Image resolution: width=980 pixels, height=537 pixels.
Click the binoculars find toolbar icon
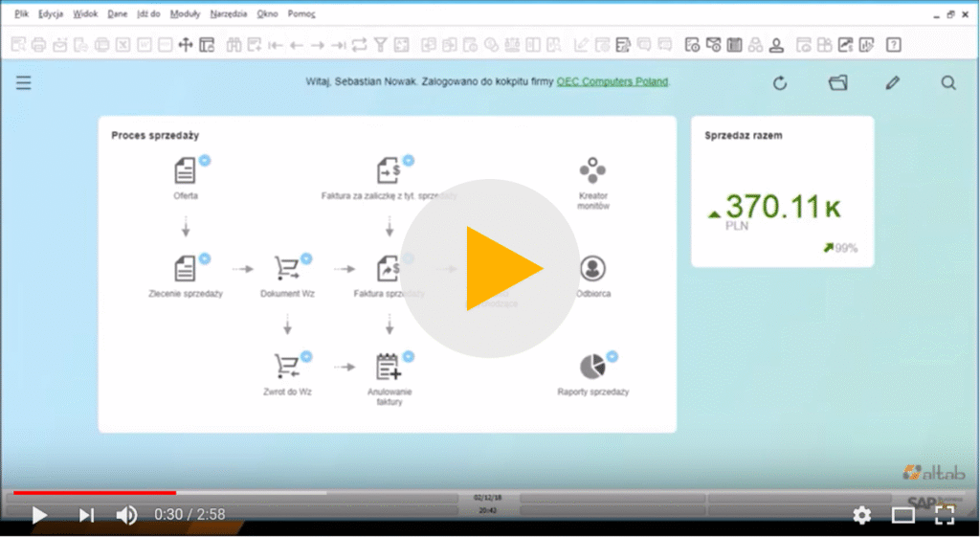234,44
